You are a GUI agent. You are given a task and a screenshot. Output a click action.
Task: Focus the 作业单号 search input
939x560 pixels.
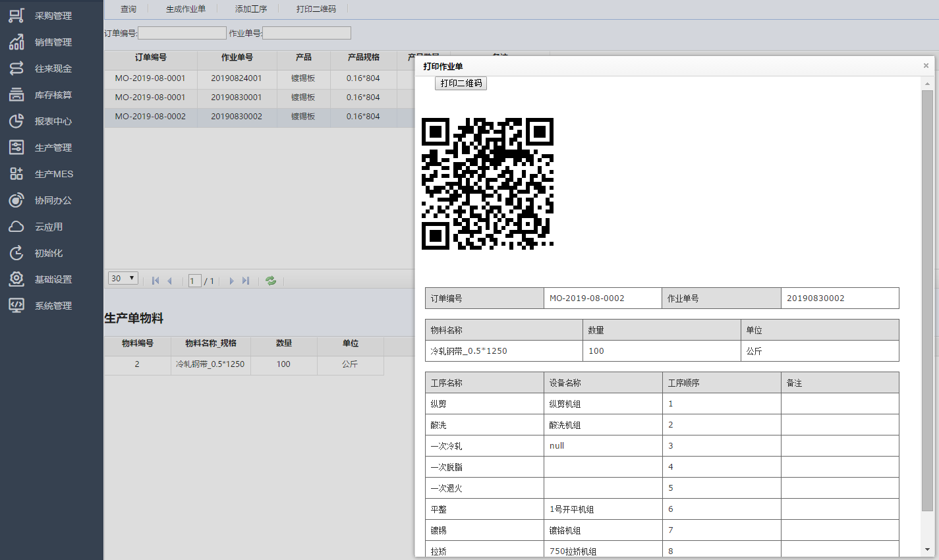[x=307, y=33]
